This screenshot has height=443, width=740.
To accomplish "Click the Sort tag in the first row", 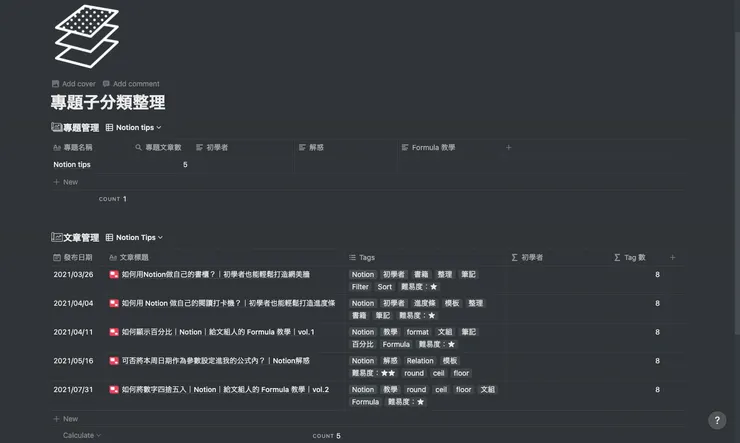I will [x=385, y=287].
